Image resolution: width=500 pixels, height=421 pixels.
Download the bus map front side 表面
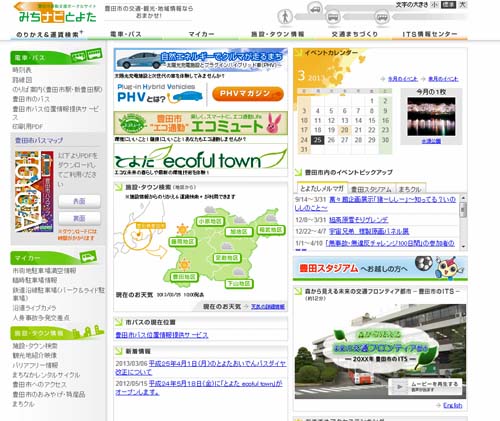click(x=79, y=201)
